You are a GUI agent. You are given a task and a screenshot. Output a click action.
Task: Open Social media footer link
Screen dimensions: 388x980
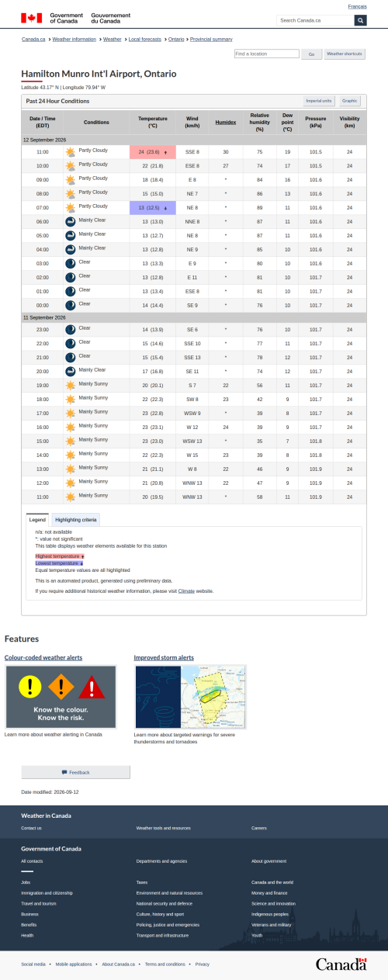click(33, 964)
